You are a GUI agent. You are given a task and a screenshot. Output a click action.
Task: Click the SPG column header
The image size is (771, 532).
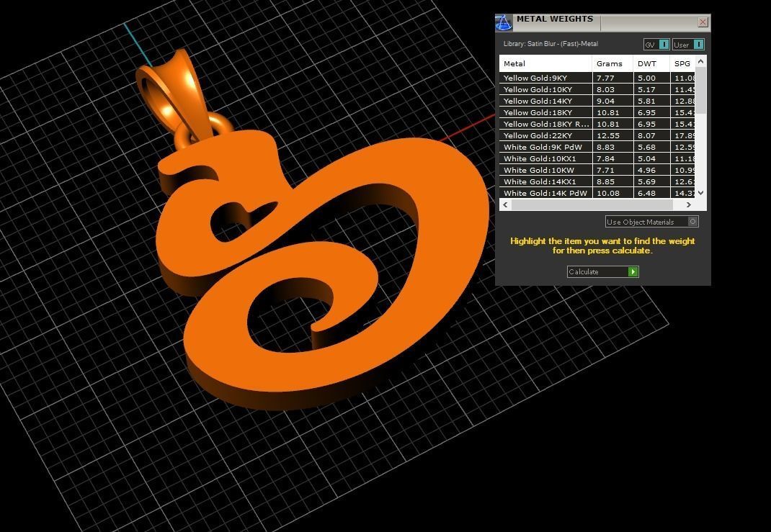coord(682,63)
